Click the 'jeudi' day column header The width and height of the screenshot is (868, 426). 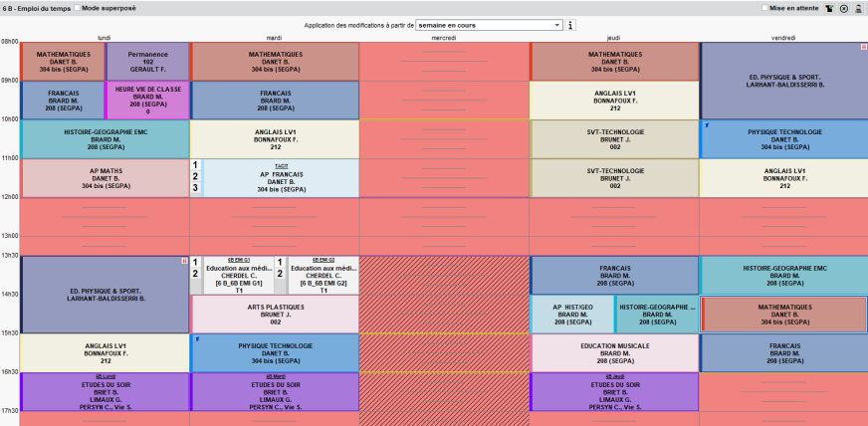[613, 38]
